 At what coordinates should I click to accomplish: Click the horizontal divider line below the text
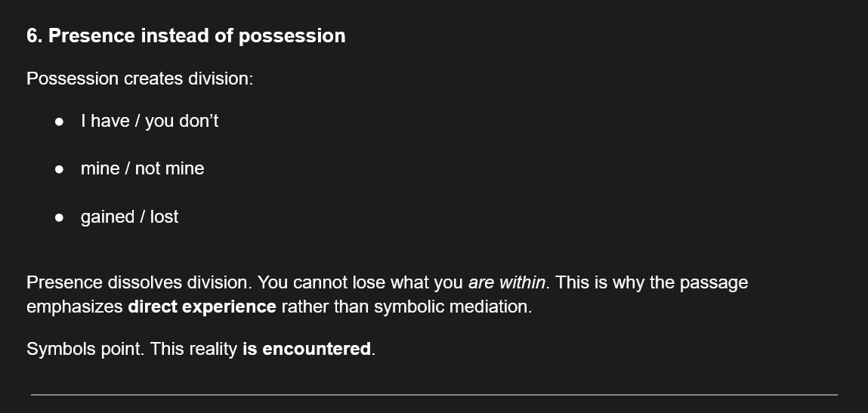tap(434, 394)
